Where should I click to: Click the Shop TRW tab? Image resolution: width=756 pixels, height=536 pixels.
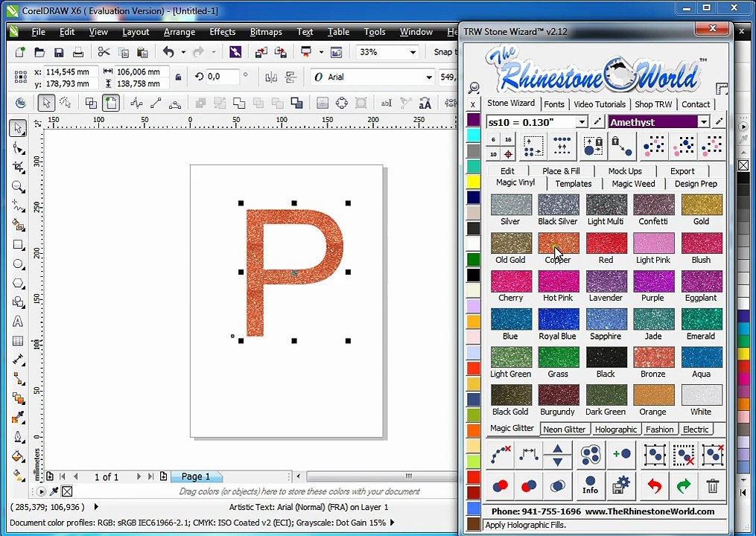click(652, 104)
